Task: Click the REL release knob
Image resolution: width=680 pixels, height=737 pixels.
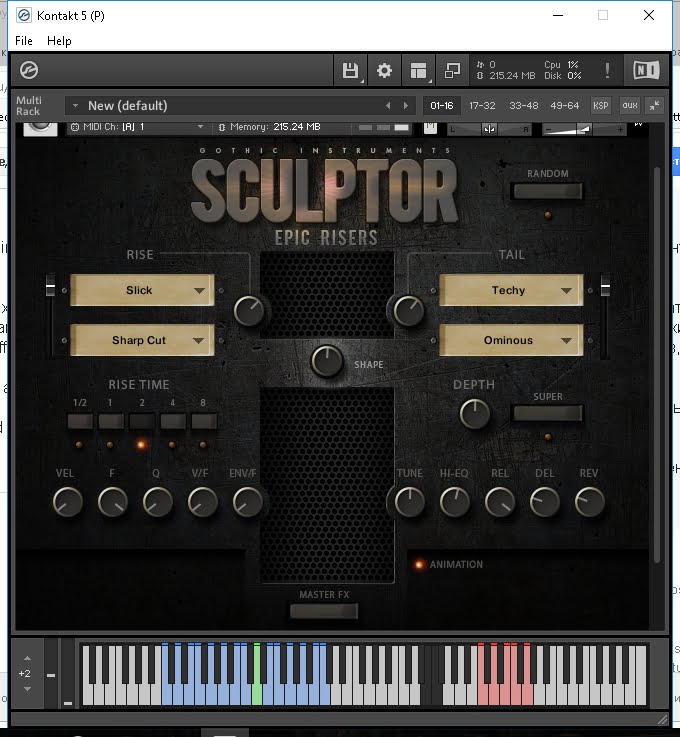Action: pos(500,502)
